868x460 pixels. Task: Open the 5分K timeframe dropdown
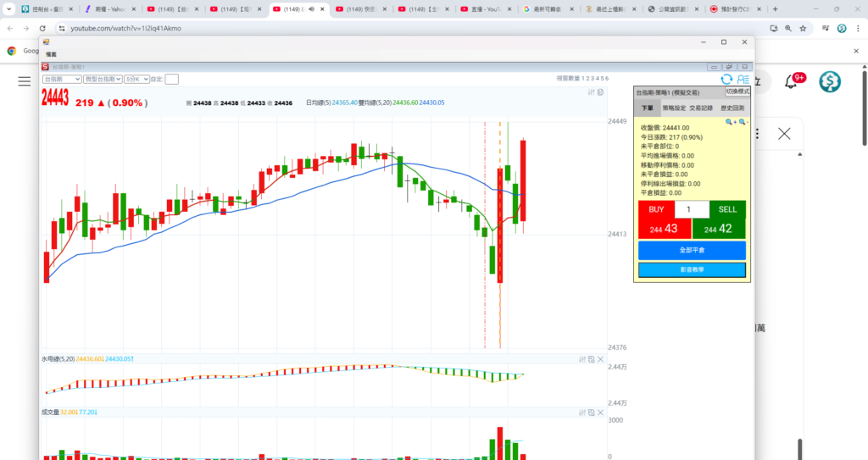pyautogui.click(x=136, y=79)
